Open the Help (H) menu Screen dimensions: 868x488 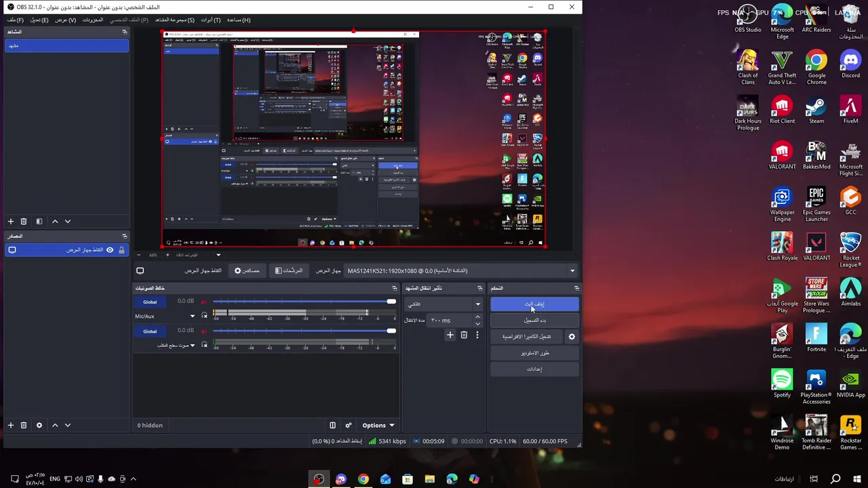click(239, 20)
